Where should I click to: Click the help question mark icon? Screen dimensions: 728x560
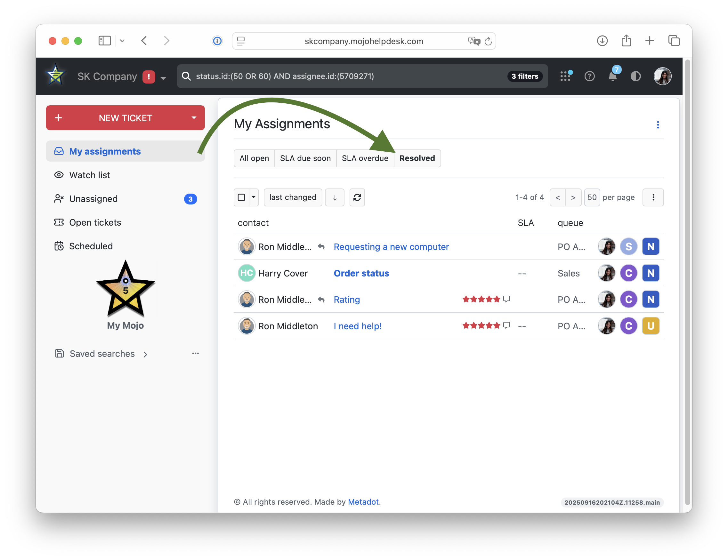coord(589,76)
